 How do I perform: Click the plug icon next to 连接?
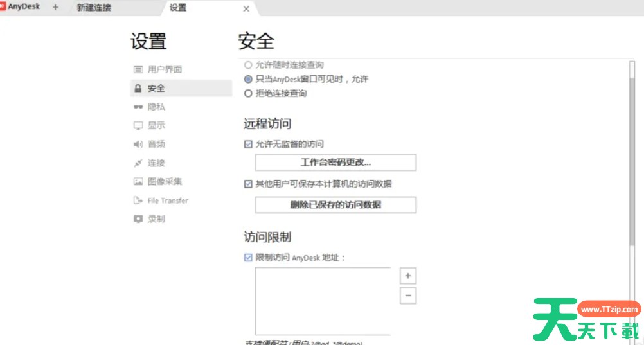coord(138,163)
